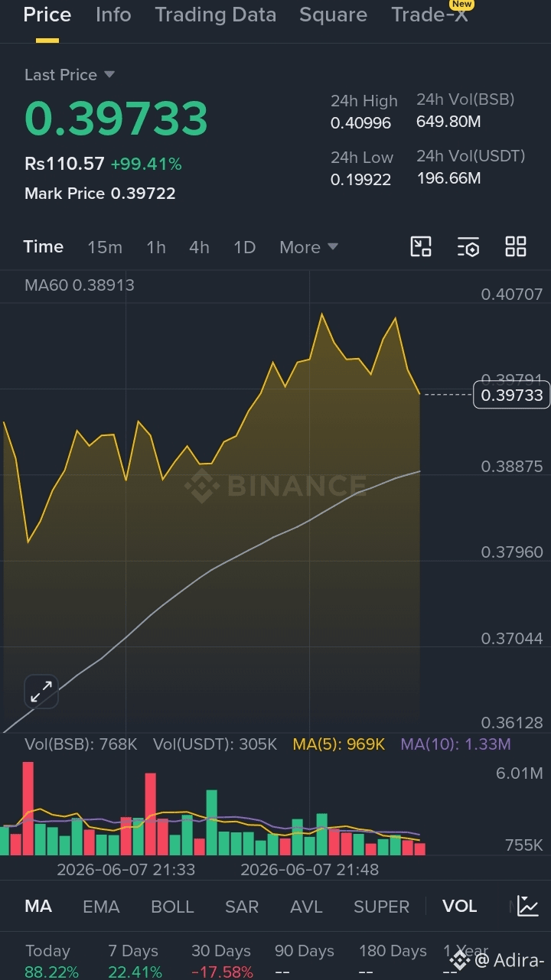Switch to the Info tab

[113, 15]
